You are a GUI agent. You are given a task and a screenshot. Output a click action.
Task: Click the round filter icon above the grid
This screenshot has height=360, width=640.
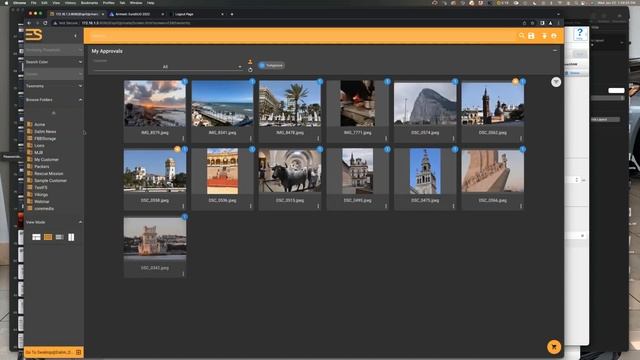coord(556,82)
